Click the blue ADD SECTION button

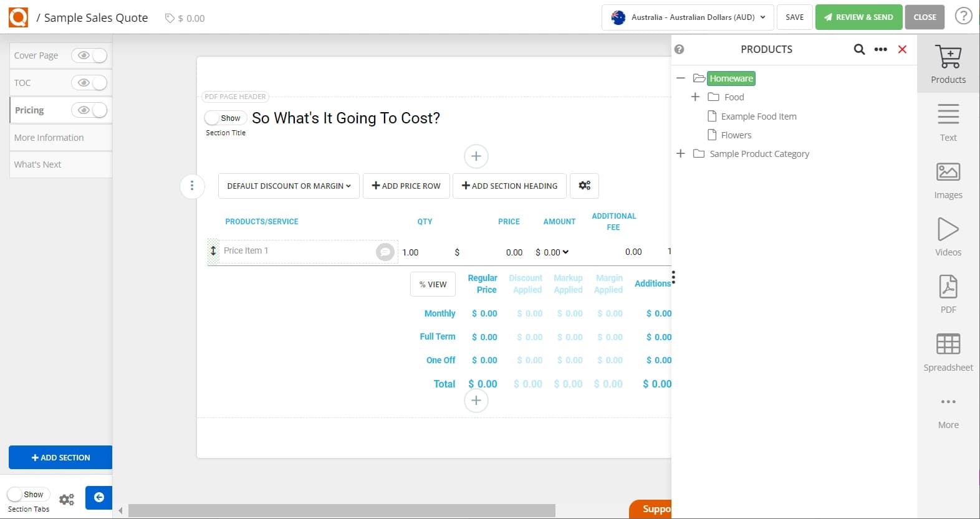coord(60,457)
